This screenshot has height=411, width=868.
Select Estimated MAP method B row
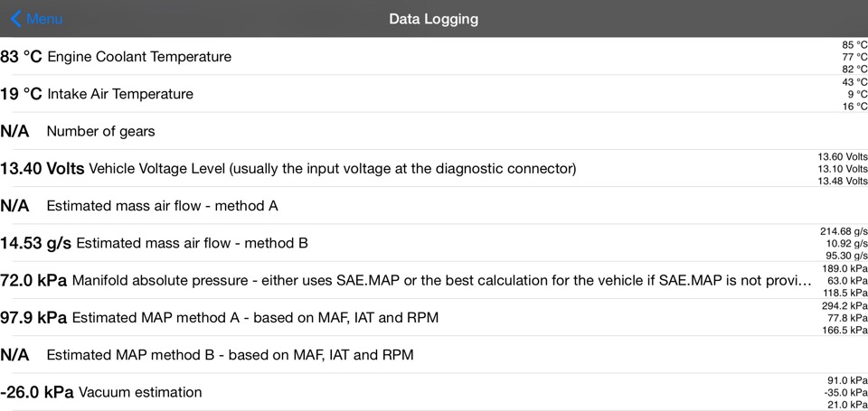click(x=230, y=355)
